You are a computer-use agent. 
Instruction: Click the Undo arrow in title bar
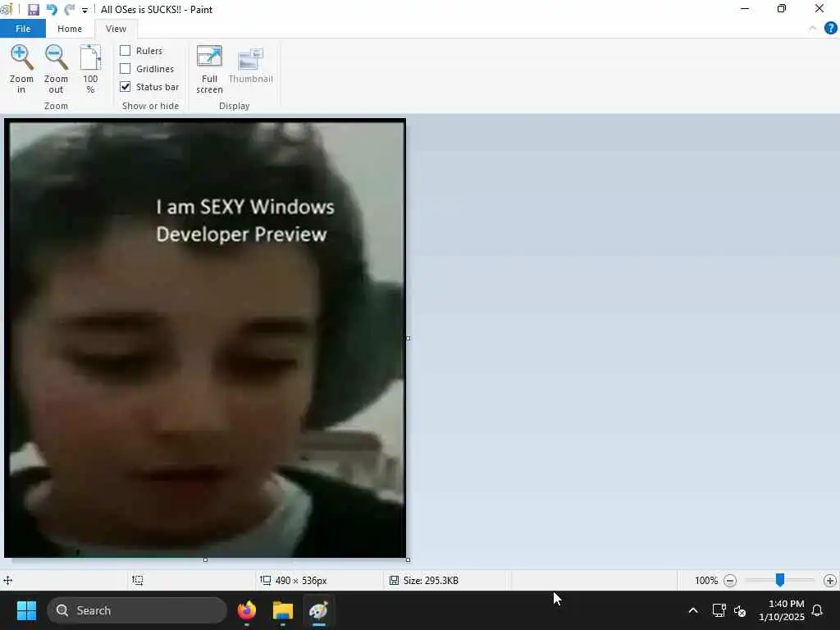tap(52, 10)
